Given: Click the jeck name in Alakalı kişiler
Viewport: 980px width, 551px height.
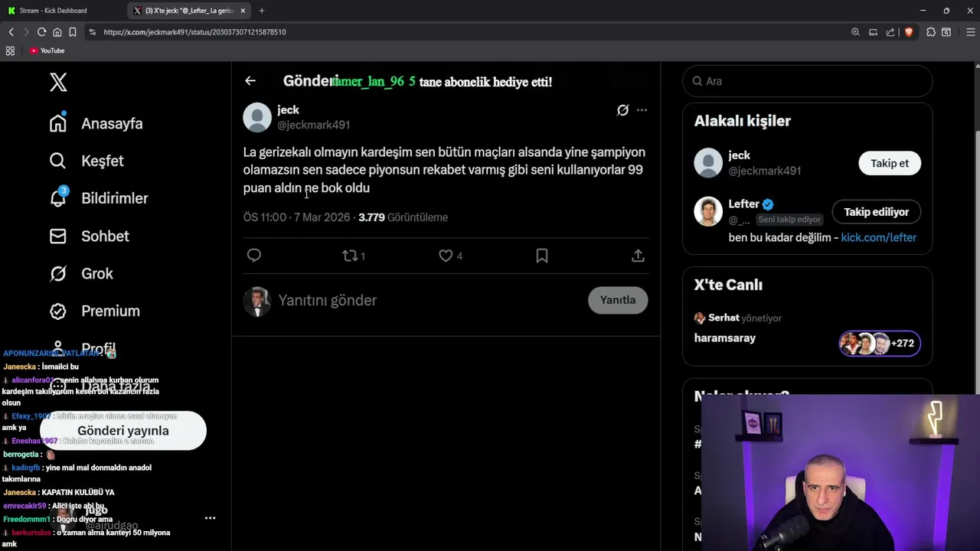Looking at the screenshot, I should (x=739, y=155).
